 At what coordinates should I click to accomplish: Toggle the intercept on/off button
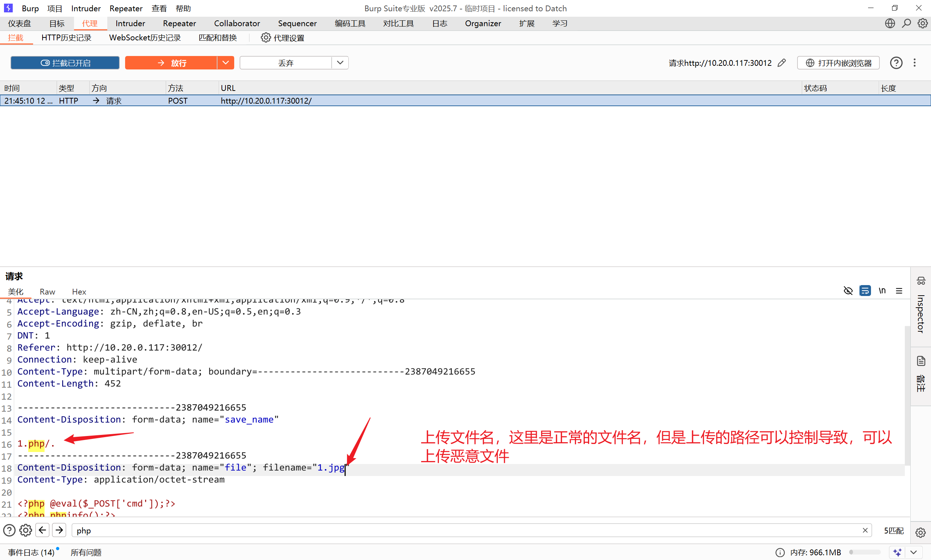[65, 63]
